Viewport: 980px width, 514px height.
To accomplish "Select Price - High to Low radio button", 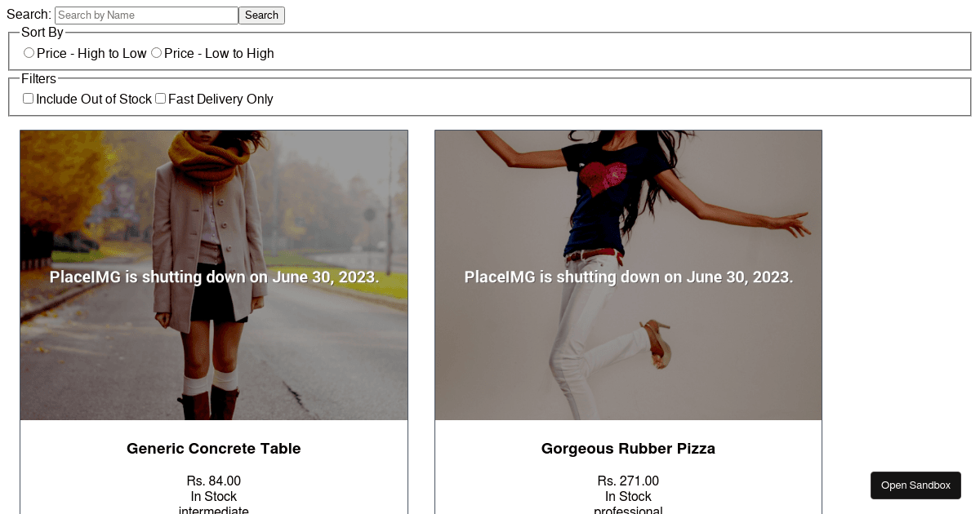I will coord(29,53).
